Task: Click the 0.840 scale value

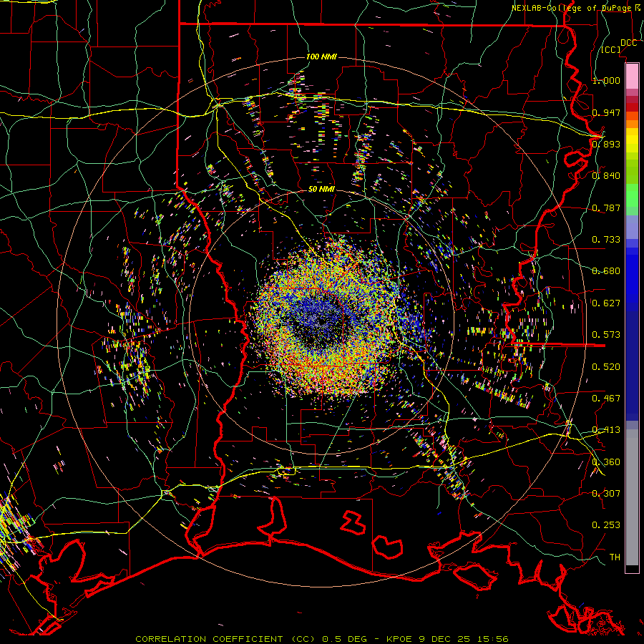Action: [606, 175]
